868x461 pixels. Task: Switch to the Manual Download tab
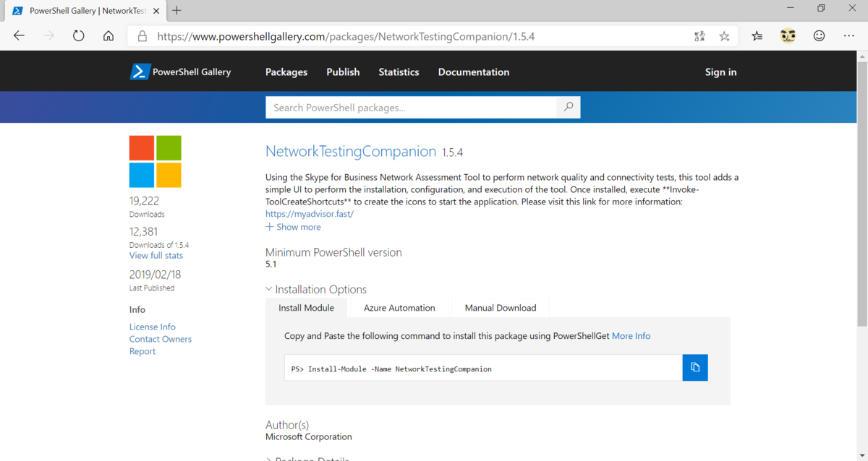[501, 308]
